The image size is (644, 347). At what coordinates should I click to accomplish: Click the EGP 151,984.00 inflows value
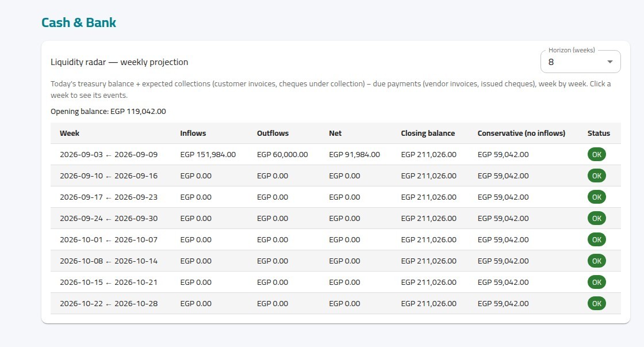[x=208, y=155]
